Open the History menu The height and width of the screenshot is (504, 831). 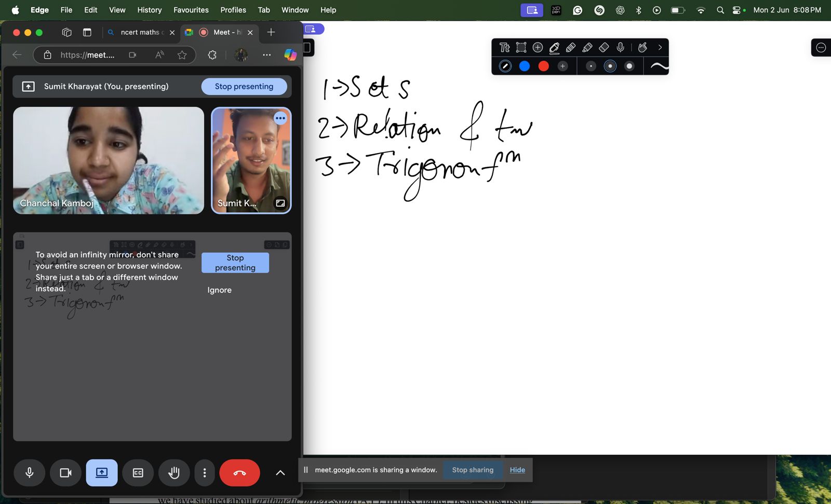click(150, 10)
